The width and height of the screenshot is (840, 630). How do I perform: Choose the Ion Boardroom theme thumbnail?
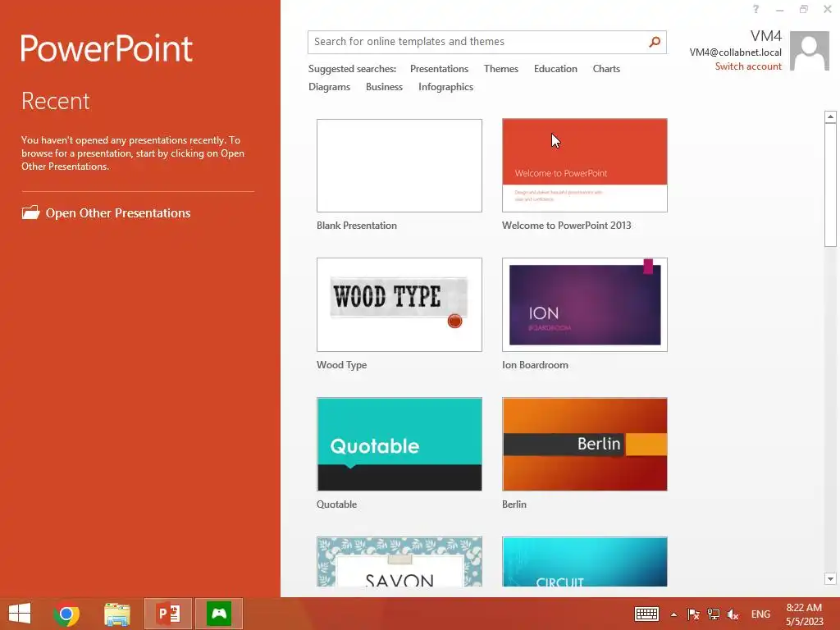point(584,305)
